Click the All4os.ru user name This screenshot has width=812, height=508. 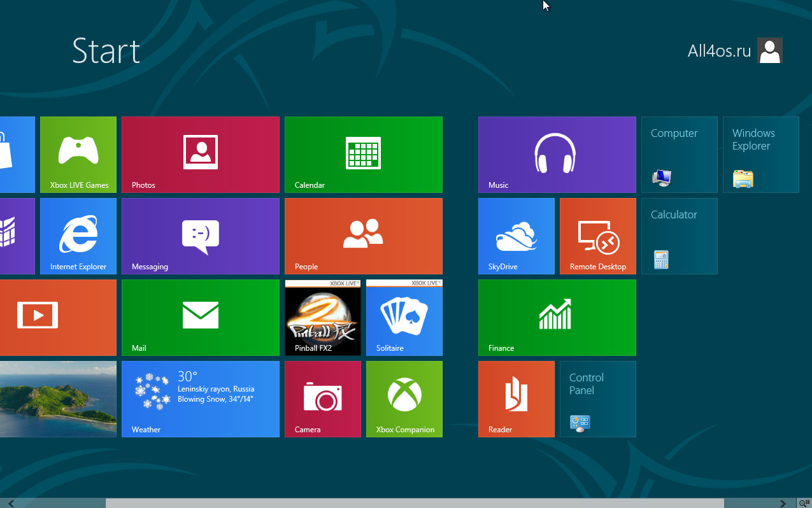[719, 51]
